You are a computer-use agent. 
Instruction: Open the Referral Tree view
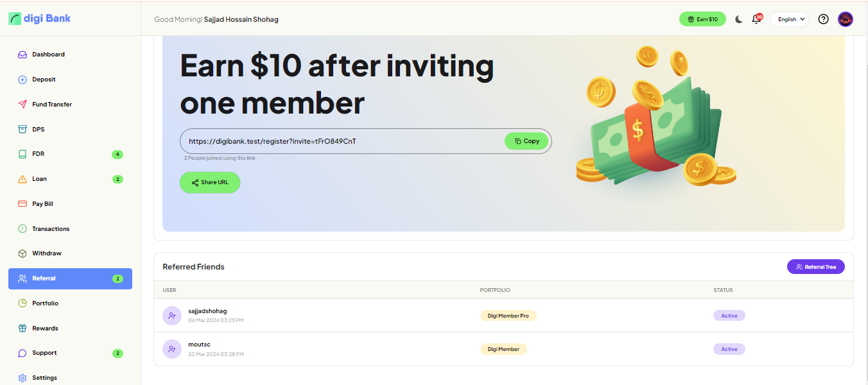coord(815,266)
